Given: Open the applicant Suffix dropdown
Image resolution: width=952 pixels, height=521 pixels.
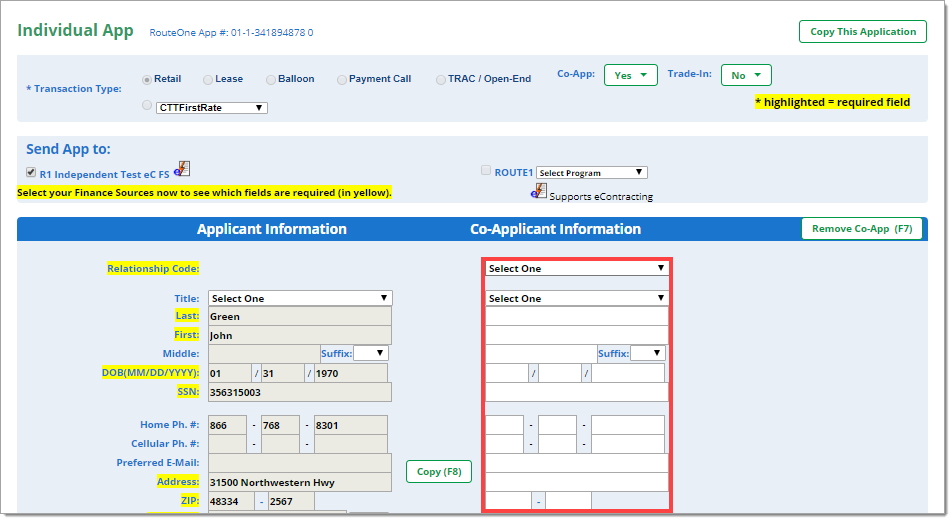Looking at the screenshot, I should pos(370,353).
